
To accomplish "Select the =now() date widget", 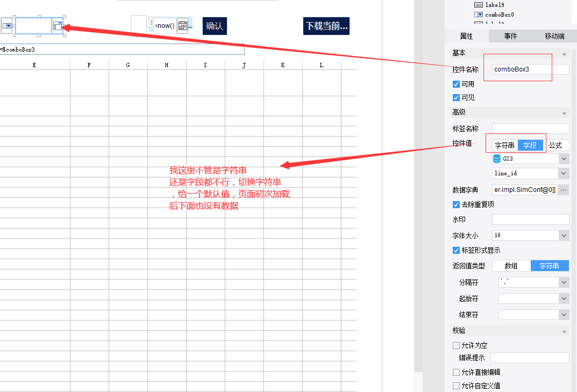I will coord(165,26).
